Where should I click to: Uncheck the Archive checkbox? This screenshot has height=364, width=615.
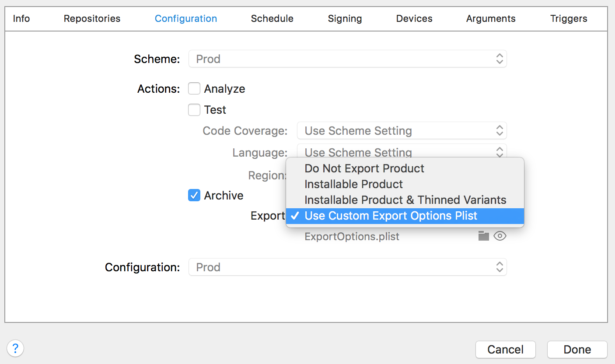pyautogui.click(x=194, y=196)
